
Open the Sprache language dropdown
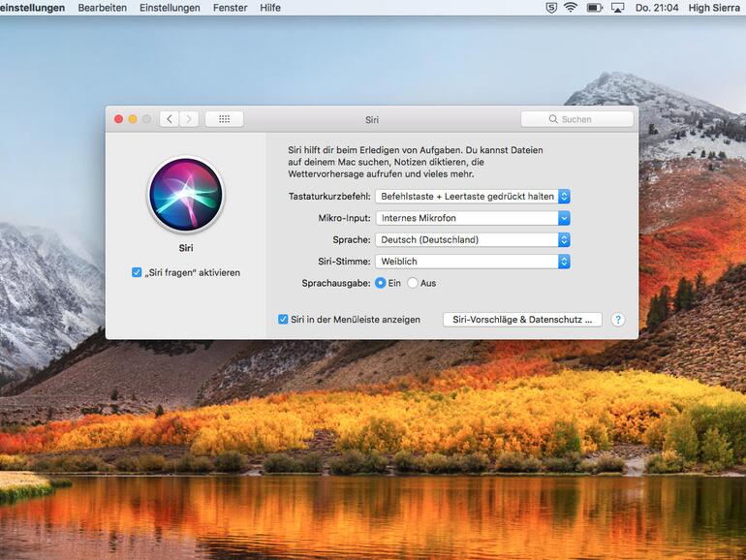pyautogui.click(x=473, y=239)
